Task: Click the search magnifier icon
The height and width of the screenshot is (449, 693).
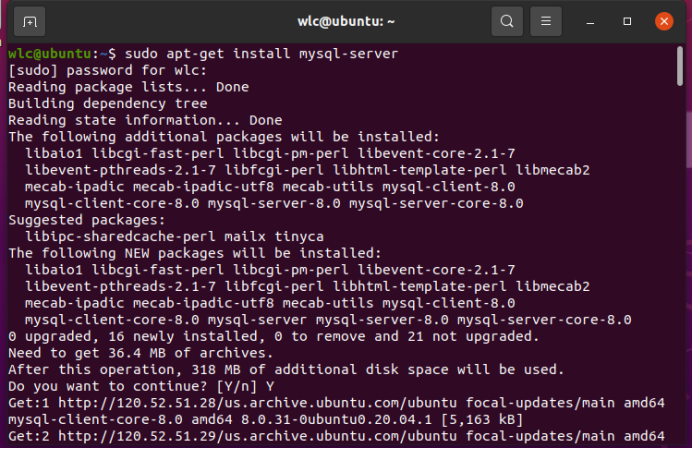Action: tap(507, 21)
